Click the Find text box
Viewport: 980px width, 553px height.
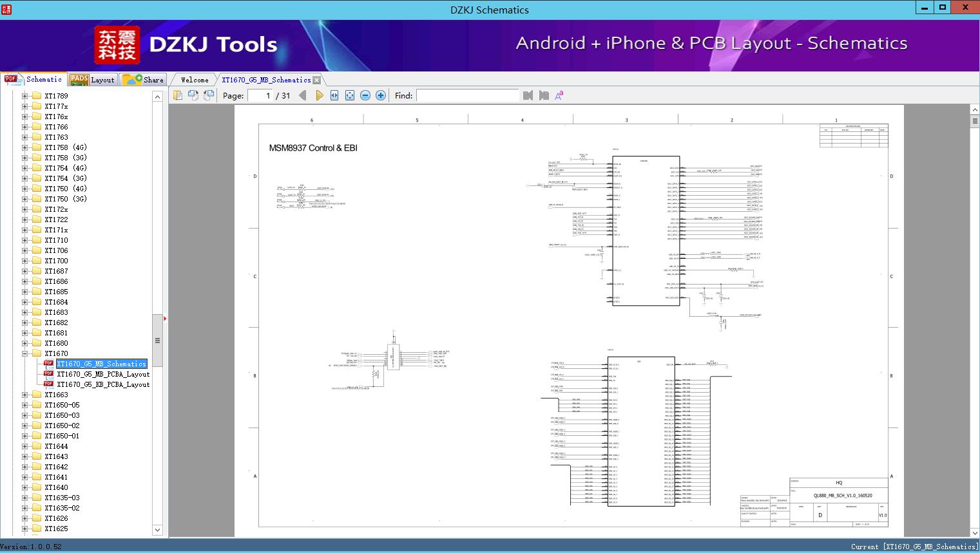[x=468, y=95]
